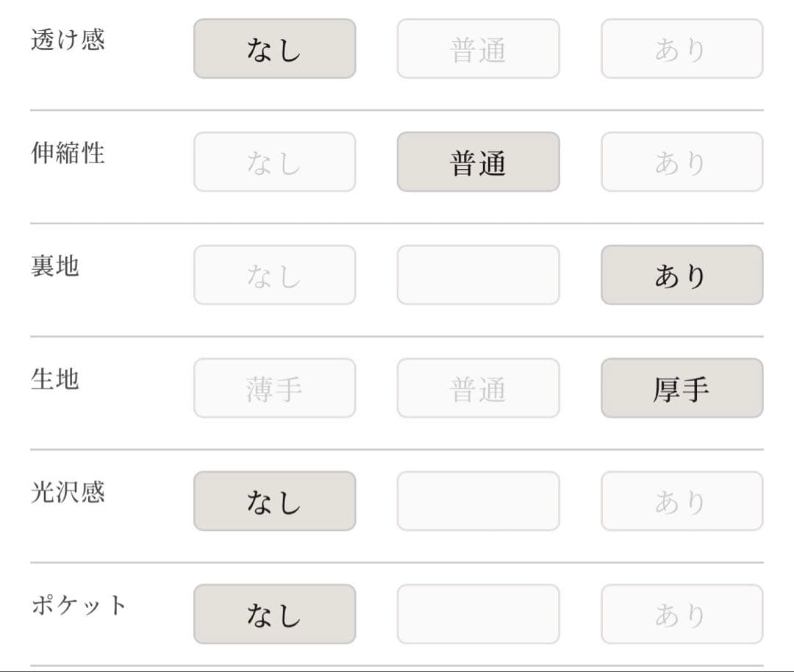Mark 光沢感 as なし
This screenshot has width=794, height=672.
274,501
